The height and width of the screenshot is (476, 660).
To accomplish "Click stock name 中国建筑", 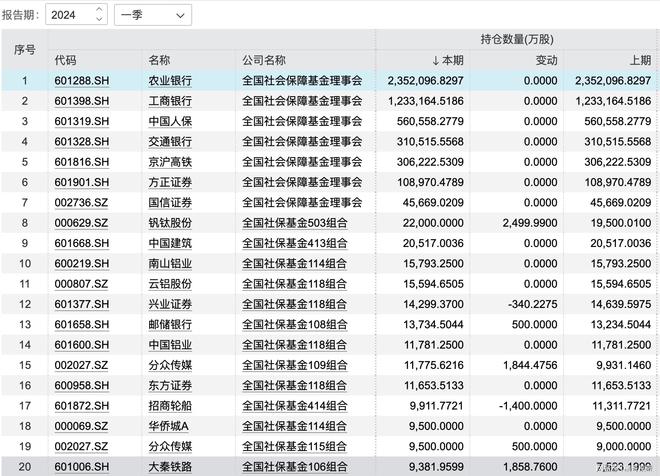I will [x=170, y=243].
